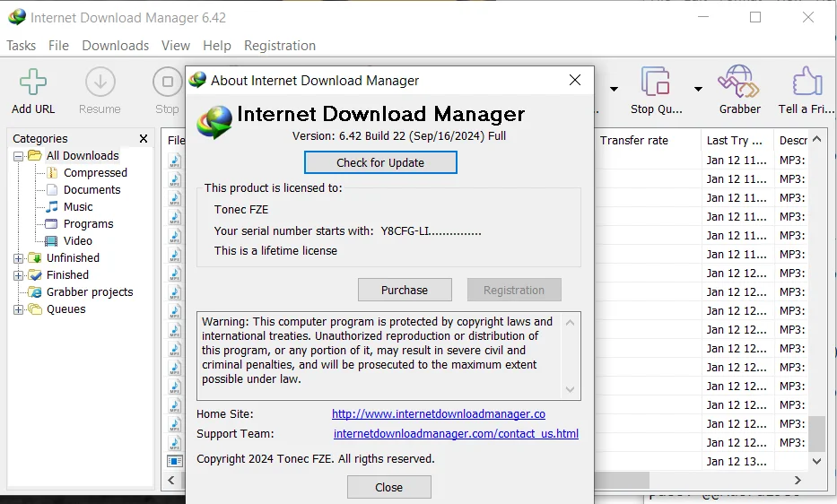This screenshot has width=837, height=504.
Task: Expand the Unfinished category
Action: (x=18, y=259)
